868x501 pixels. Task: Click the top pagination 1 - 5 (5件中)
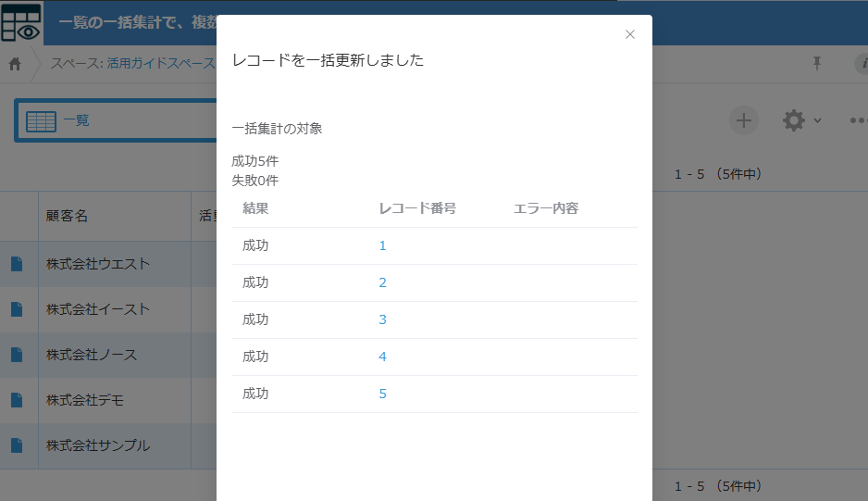click(x=718, y=174)
